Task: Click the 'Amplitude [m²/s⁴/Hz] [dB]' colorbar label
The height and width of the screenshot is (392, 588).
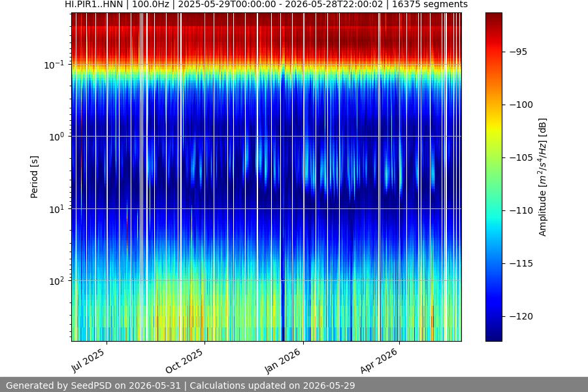Action: (x=543, y=177)
